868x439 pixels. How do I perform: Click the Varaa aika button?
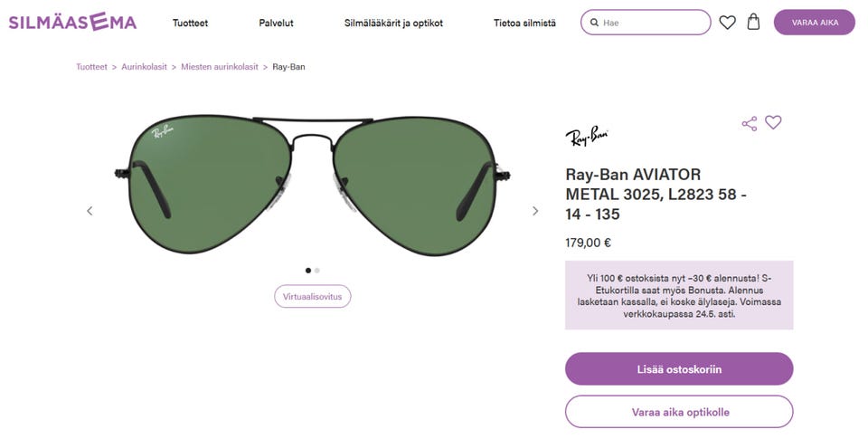815,22
